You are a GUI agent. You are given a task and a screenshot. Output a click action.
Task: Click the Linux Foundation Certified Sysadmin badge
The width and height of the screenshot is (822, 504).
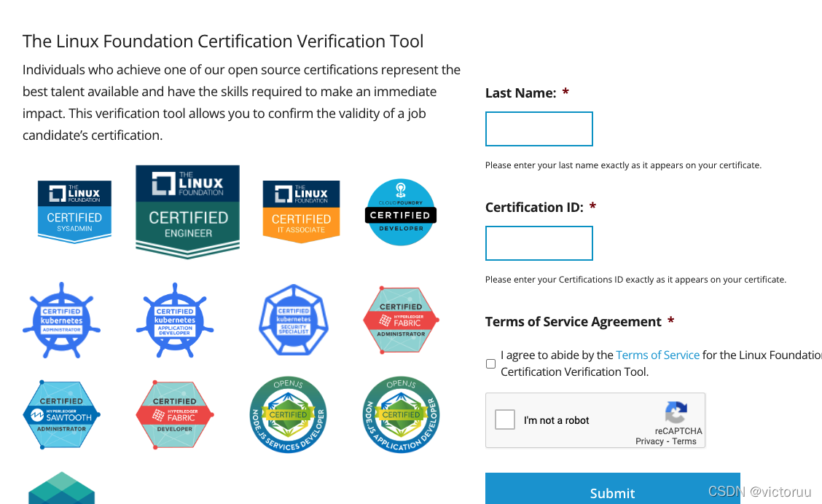(74, 212)
